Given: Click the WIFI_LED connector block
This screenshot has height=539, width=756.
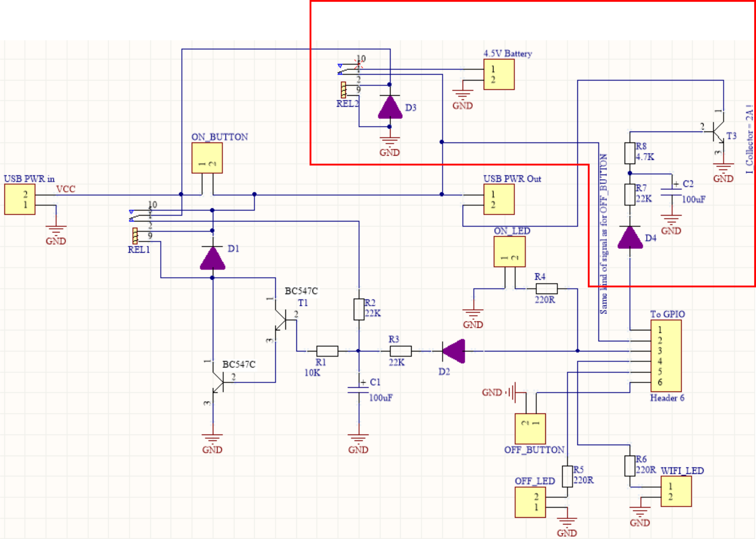Looking at the screenshot, I should pyautogui.click(x=676, y=491).
